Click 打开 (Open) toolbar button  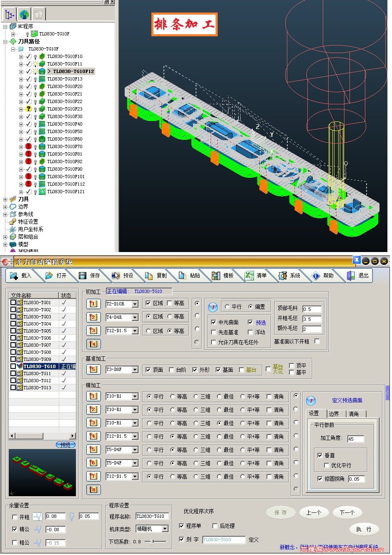[x=56, y=275]
